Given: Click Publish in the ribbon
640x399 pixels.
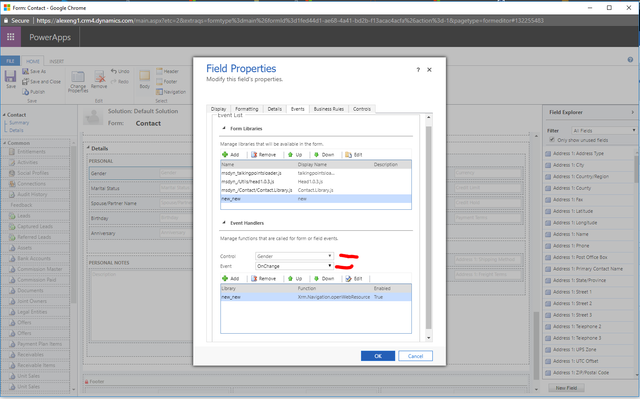Looking at the screenshot, I should pyautogui.click(x=33, y=92).
